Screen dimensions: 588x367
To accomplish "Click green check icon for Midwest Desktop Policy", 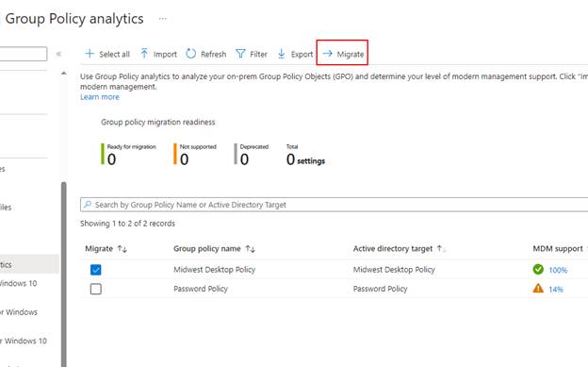I will pyautogui.click(x=538, y=269).
